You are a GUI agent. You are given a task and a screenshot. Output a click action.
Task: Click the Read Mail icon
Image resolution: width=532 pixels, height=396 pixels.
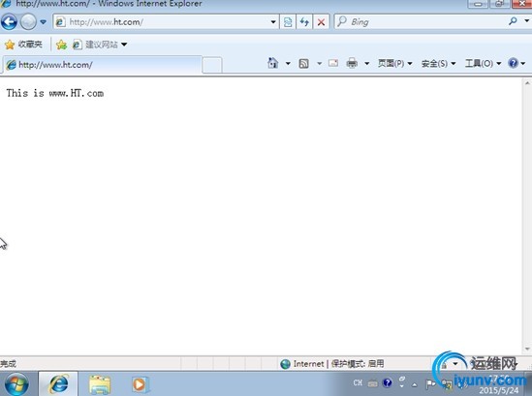pyautogui.click(x=333, y=63)
